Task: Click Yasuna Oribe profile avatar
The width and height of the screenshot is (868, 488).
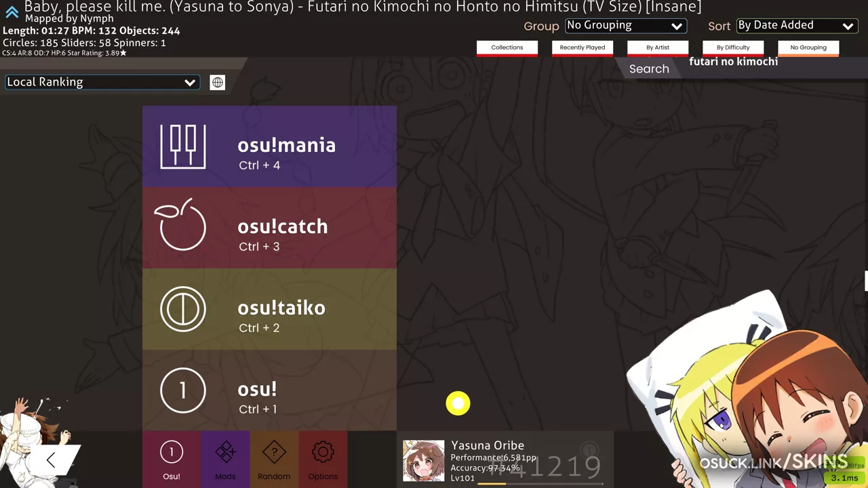Action: [x=423, y=461]
